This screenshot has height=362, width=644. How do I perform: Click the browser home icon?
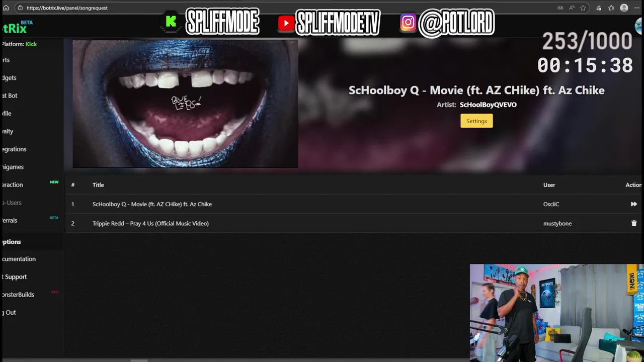(x=6, y=8)
